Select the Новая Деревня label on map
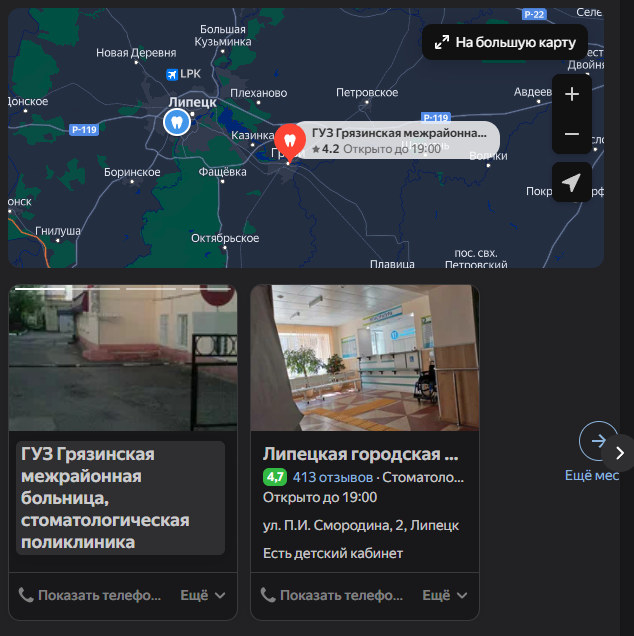Image resolution: width=634 pixels, height=636 pixels. coord(136,53)
